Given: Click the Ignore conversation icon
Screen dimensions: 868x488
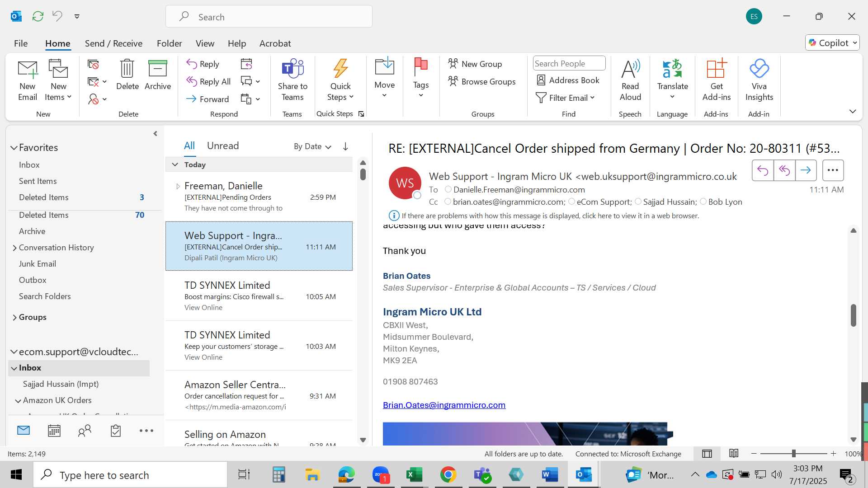Looking at the screenshot, I should pyautogui.click(x=93, y=65).
